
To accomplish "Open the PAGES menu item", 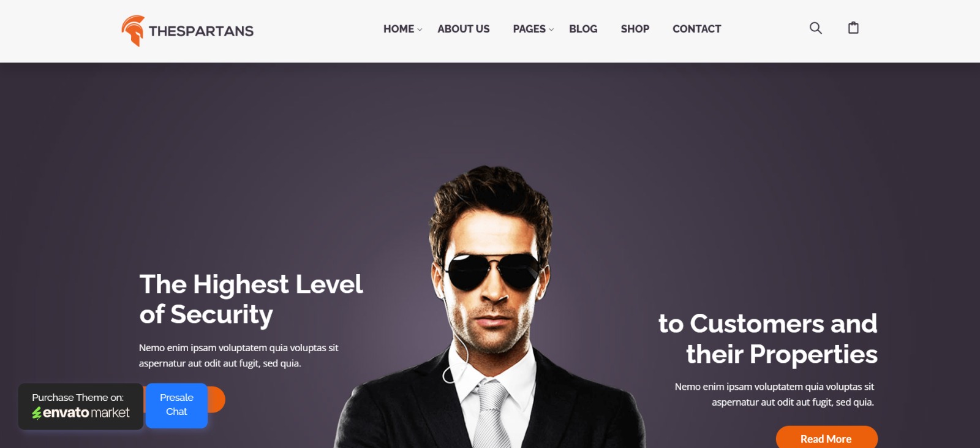I will click(529, 29).
